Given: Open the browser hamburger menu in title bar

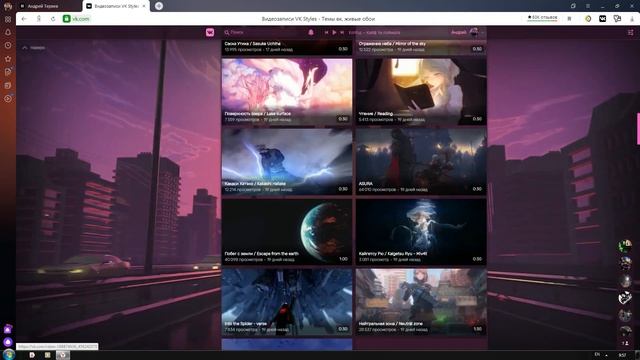Looking at the screenshot, I should 588,6.
